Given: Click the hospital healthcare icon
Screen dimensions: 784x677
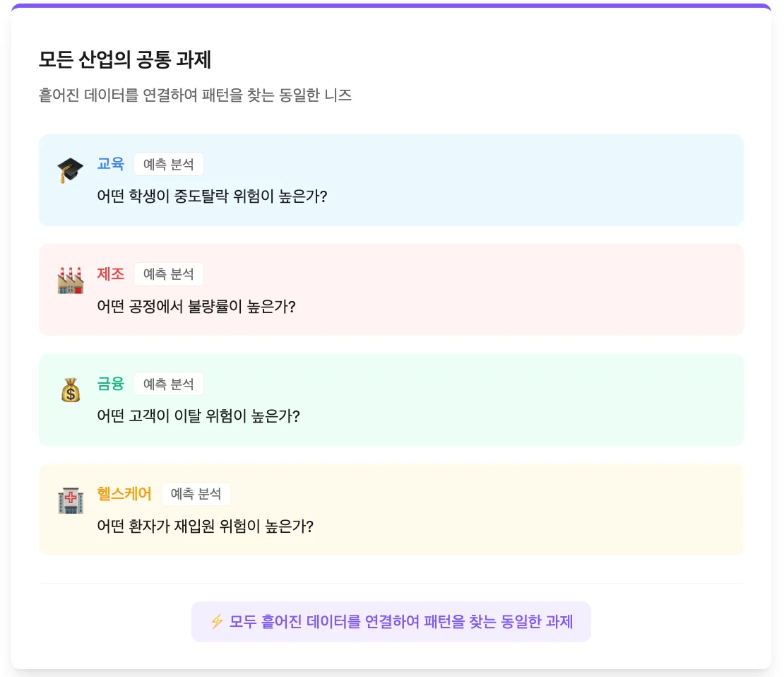Looking at the screenshot, I should [70, 501].
